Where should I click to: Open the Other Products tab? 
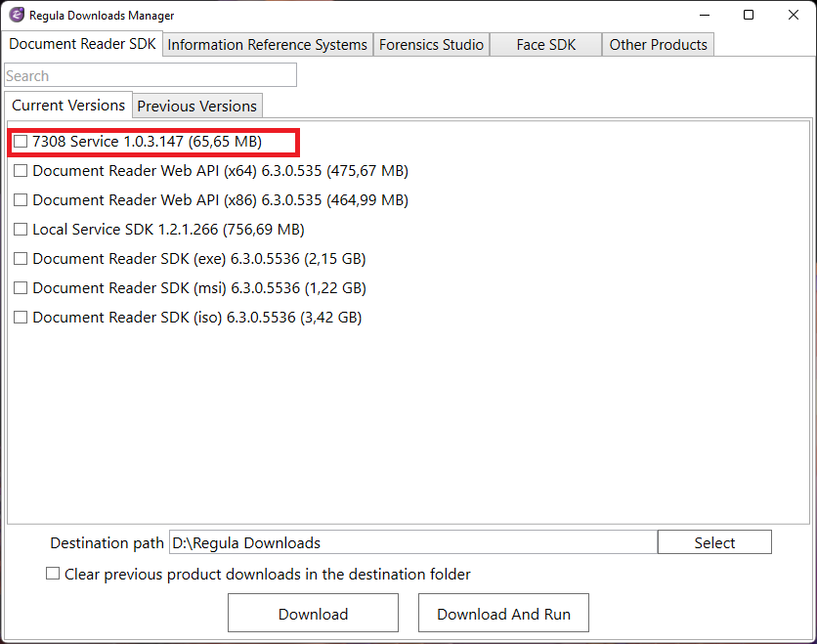point(658,45)
